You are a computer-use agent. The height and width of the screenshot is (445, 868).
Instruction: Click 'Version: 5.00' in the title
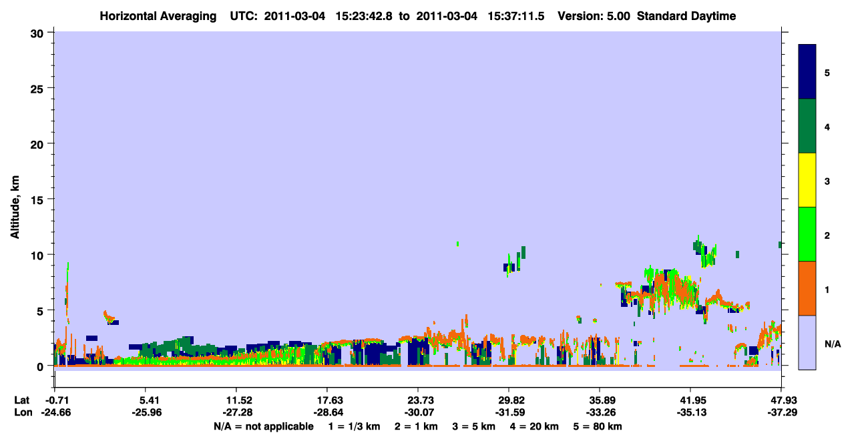[x=596, y=16]
